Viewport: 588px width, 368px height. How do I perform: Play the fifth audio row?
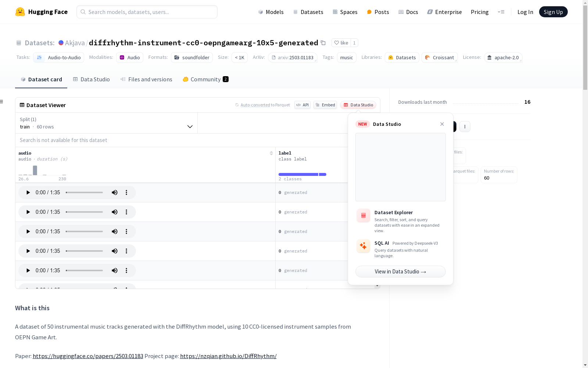pyautogui.click(x=28, y=270)
